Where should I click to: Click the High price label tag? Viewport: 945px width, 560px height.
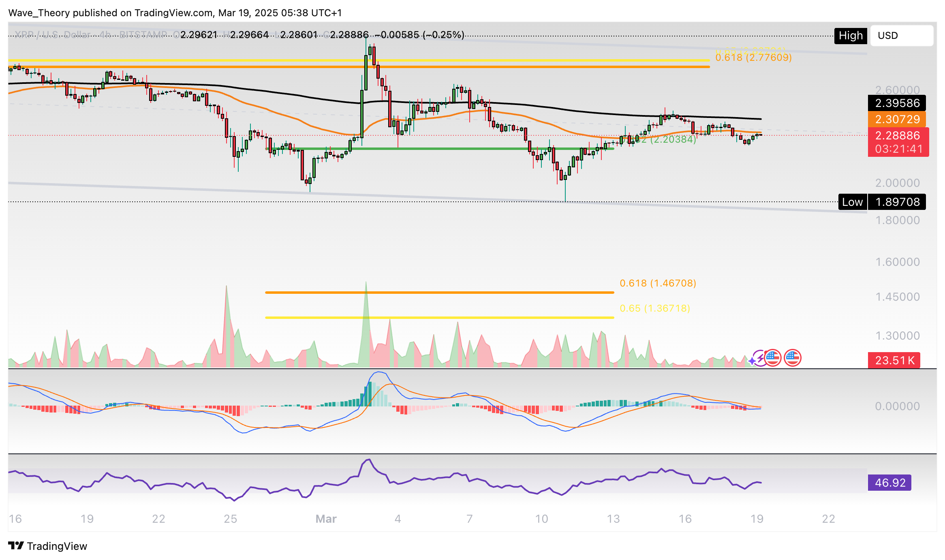tap(851, 36)
